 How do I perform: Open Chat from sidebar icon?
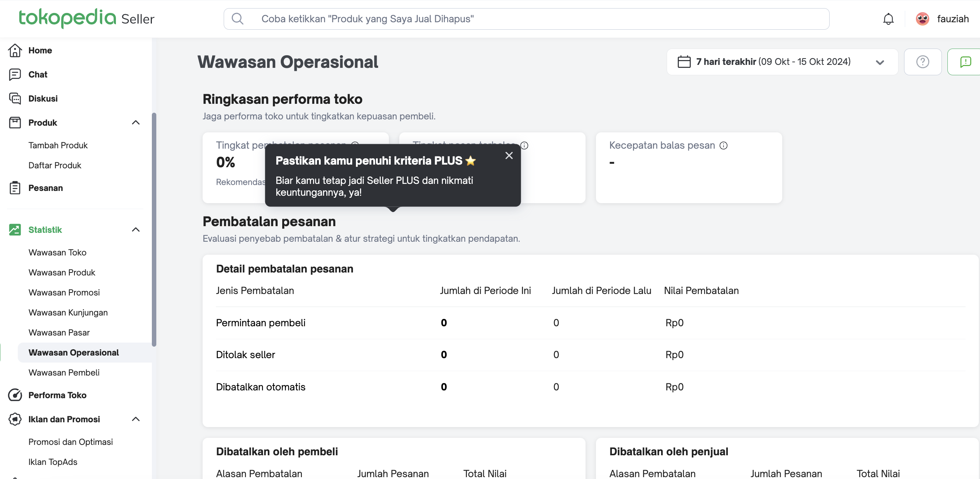point(15,74)
